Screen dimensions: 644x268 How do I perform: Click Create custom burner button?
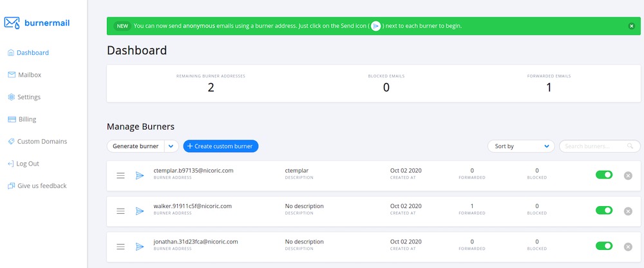point(220,146)
